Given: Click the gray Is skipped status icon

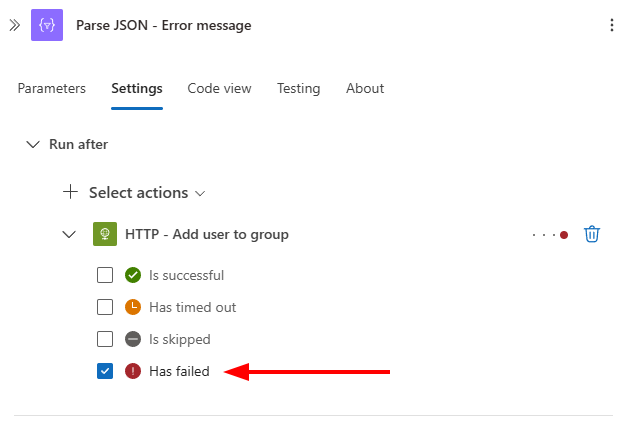Looking at the screenshot, I should (x=133, y=339).
